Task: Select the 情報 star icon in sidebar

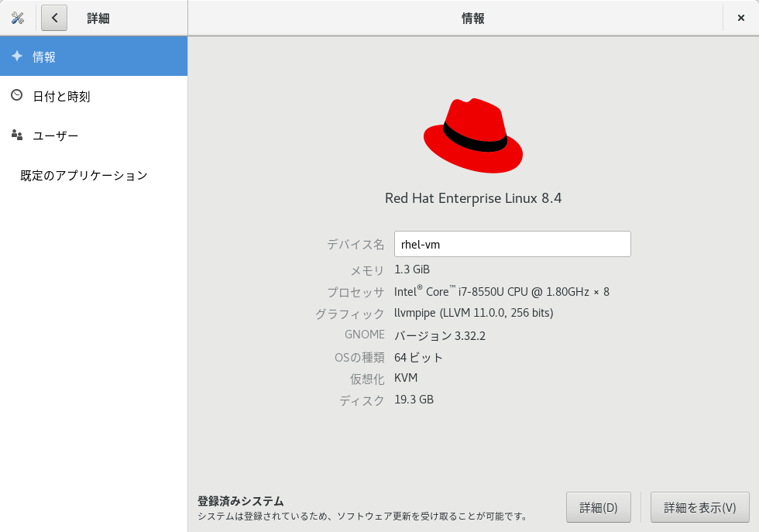Action: tap(18, 56)
